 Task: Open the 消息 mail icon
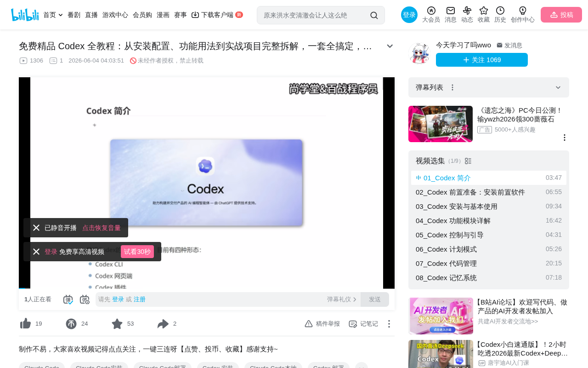coord(451,11)
